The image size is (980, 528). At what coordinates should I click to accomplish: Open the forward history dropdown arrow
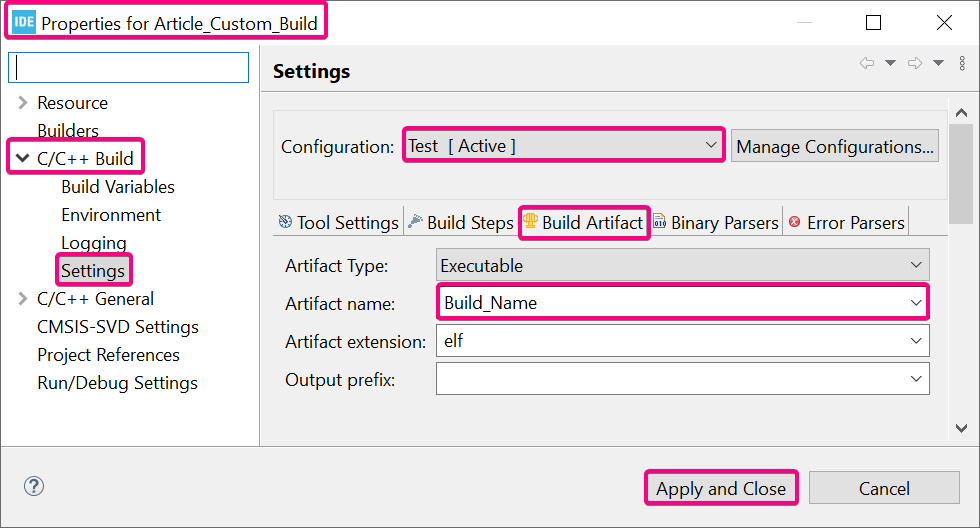coord(938,64)
